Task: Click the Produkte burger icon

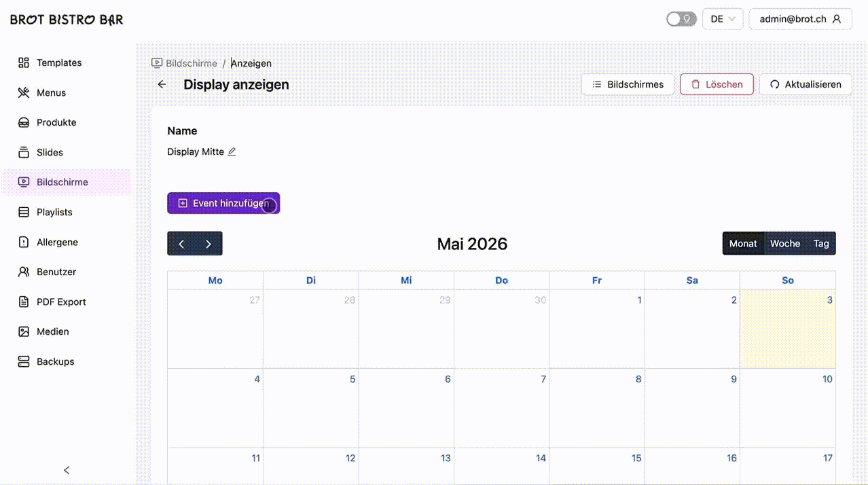Action: point(24,122)
